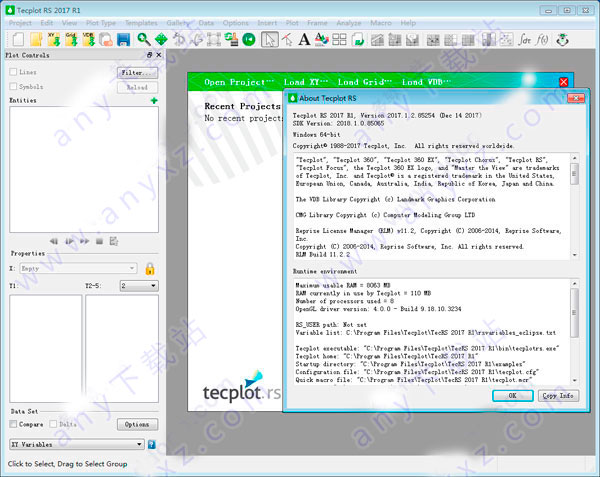Select the green four-arrow Translate tool
Viewport: 600px width, 477px height.
(161, 39)
